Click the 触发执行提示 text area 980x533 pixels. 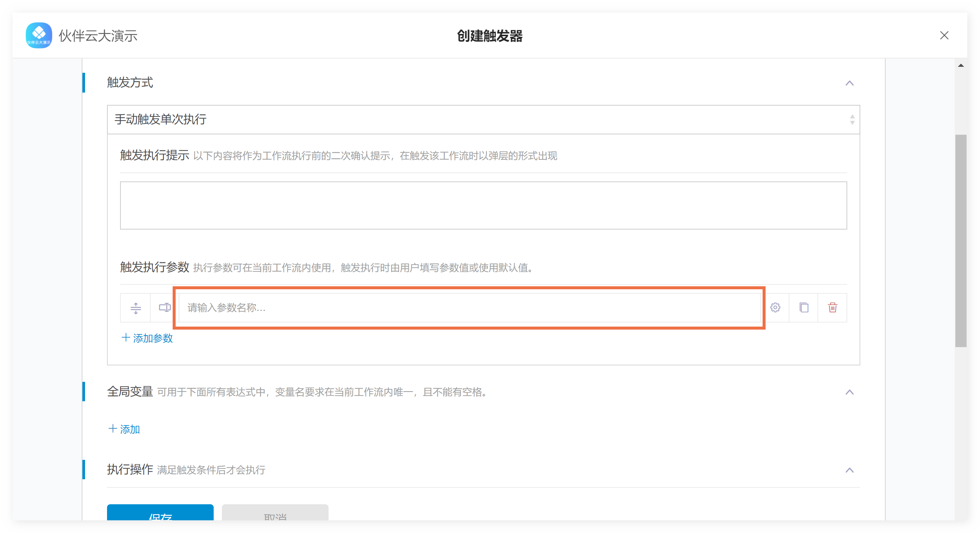point(483,205)
